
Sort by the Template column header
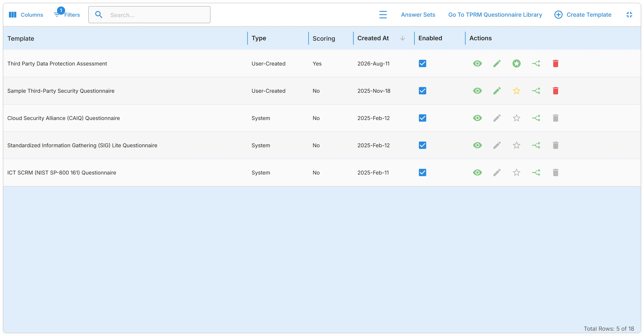click(x=21, y=38)
